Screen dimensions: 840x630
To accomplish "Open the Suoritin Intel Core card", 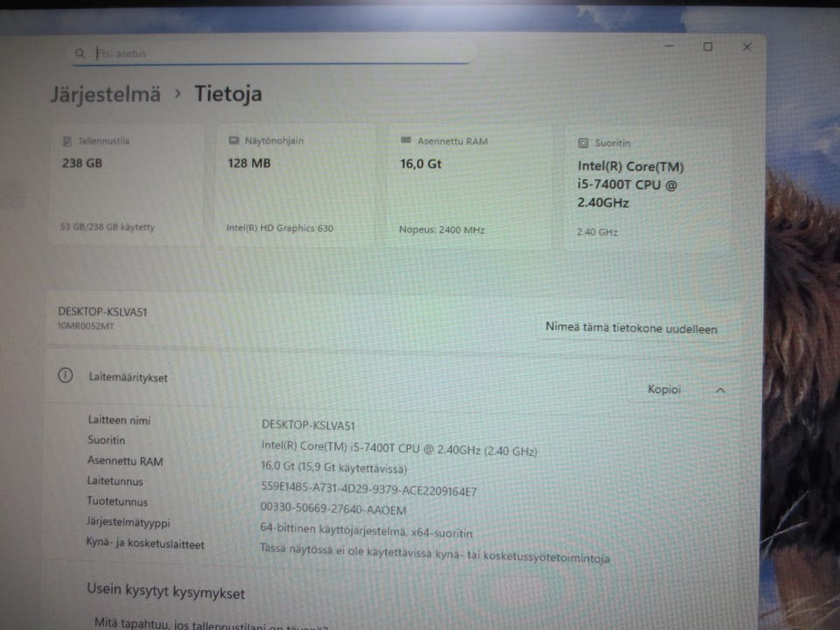I will pos(648,189).
